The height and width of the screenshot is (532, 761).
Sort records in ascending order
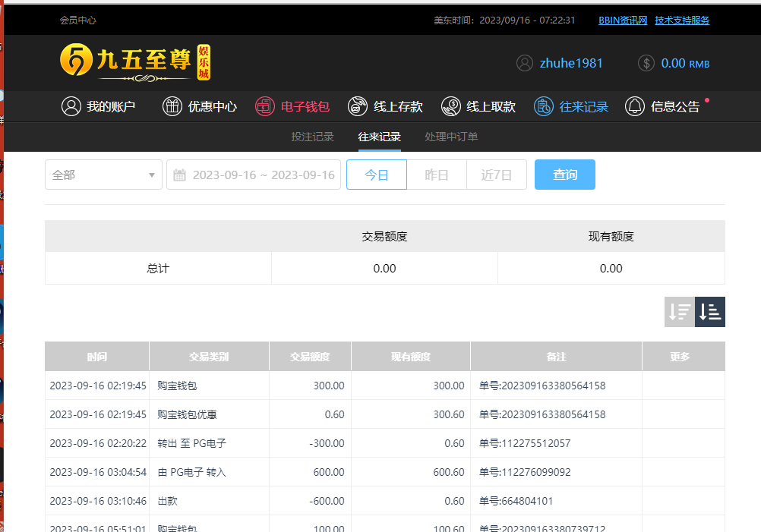[710, 312]
